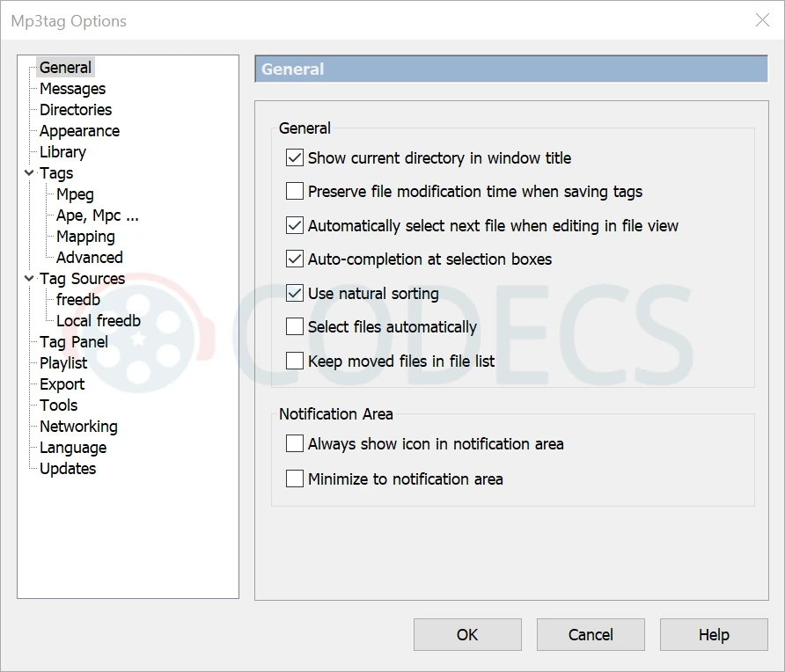Screen dimensions: 785x672
Task: Open the Tag Panel options
Action: point(74,342)
